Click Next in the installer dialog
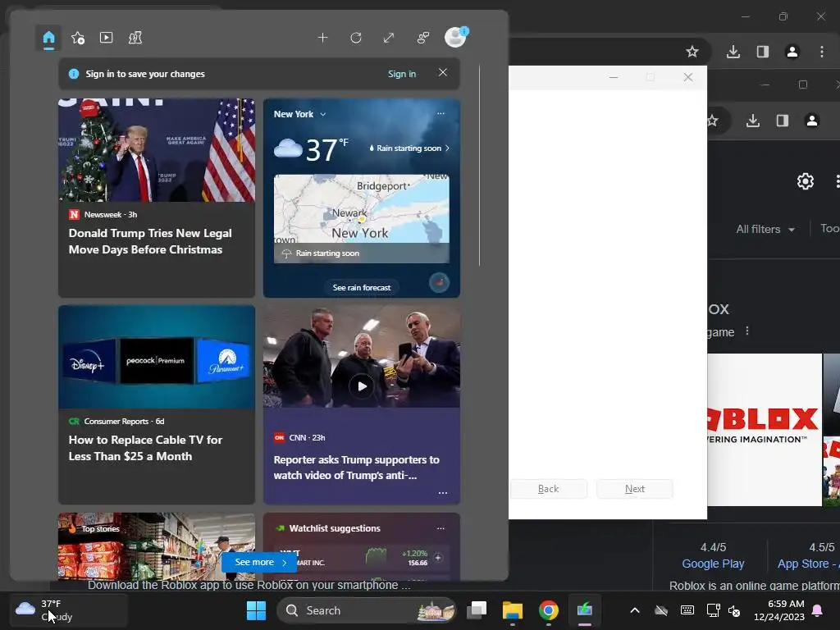The image size is (840, 630). tap(635, 489)
